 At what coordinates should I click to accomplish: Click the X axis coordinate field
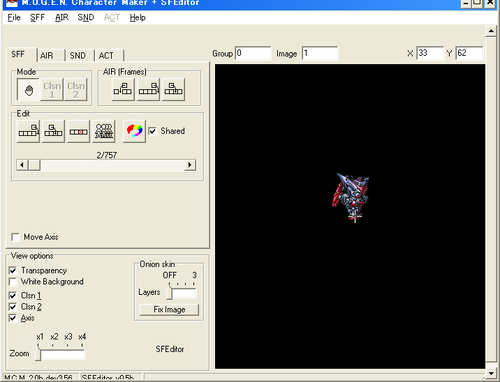click(x=430, y=53)
